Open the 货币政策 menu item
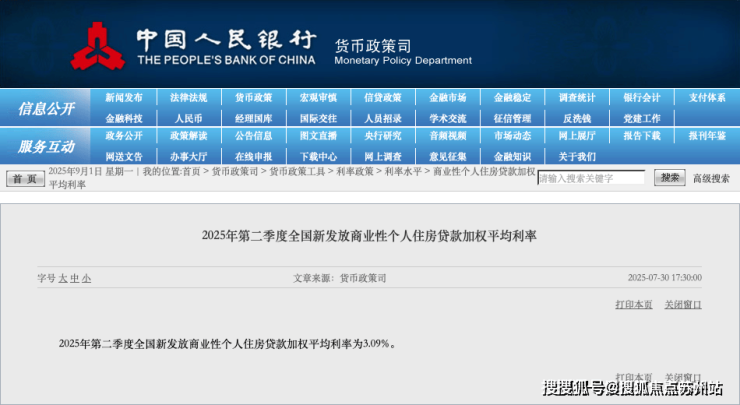 (253, 98)
